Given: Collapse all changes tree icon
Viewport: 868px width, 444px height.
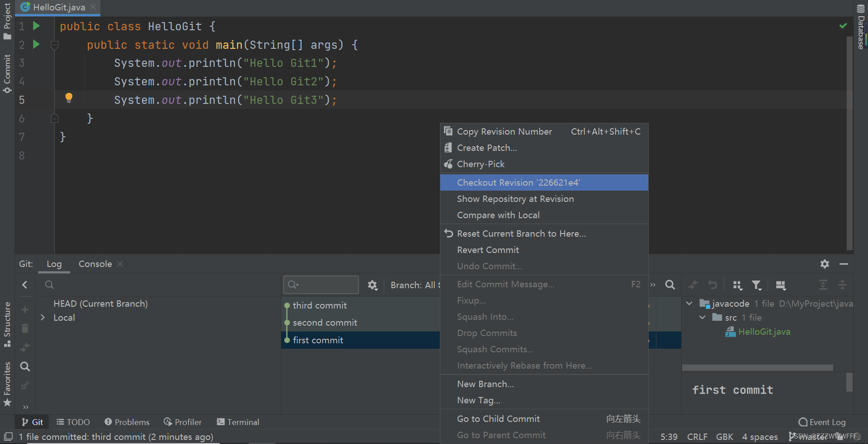Looking at the screenshot, I should 842,285.
